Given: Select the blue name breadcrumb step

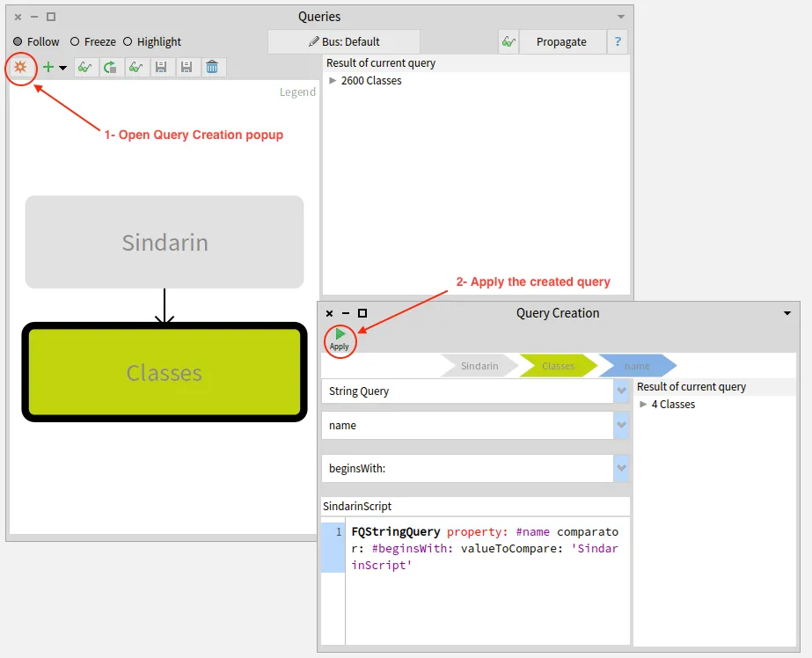Looking at the screenshot, I should click(637, 366).
